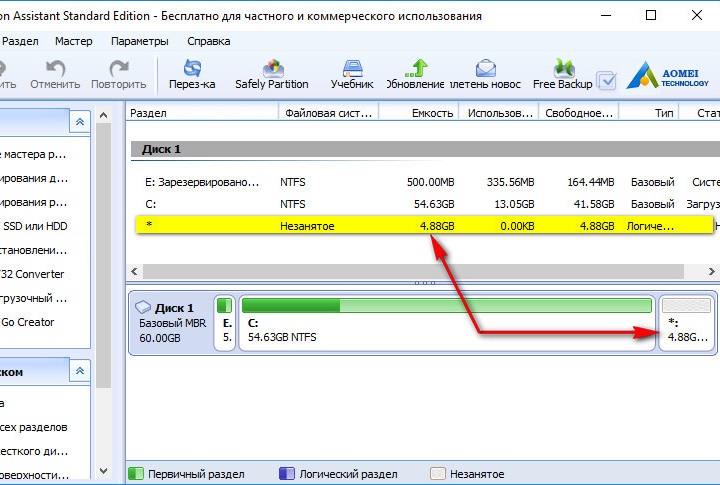The image size is (720, 485).
Task: Click the Free Backup icon
Action: pyautogui.click(x=563, y=68)
